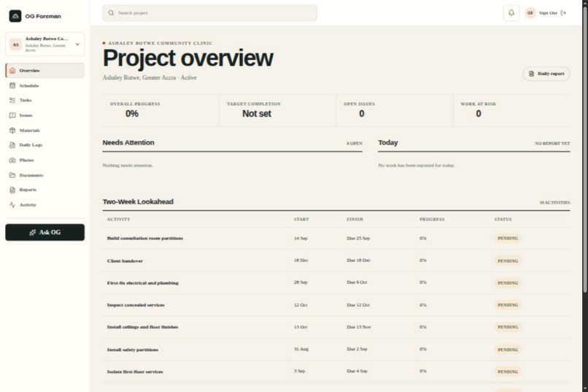This screenshot has height=392, width=588.
Task: Click the Two-Week Lookahead heading
Action: (x=138, y=201)
